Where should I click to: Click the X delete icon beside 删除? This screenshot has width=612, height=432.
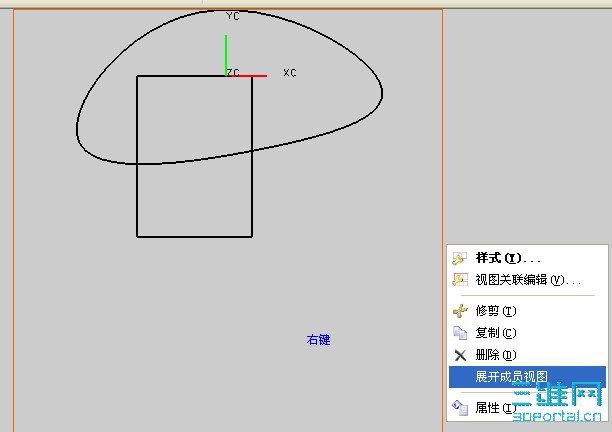coord(461,355)
